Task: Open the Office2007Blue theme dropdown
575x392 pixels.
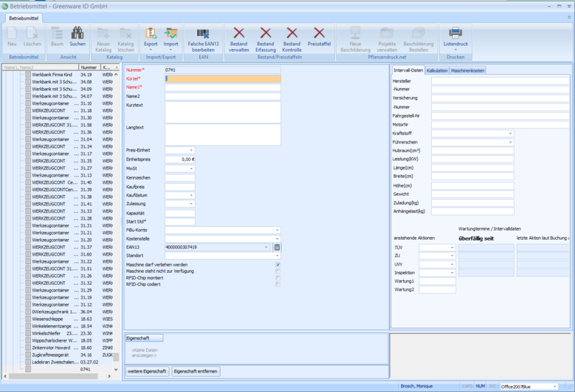Action: click(x=555, y=386)
